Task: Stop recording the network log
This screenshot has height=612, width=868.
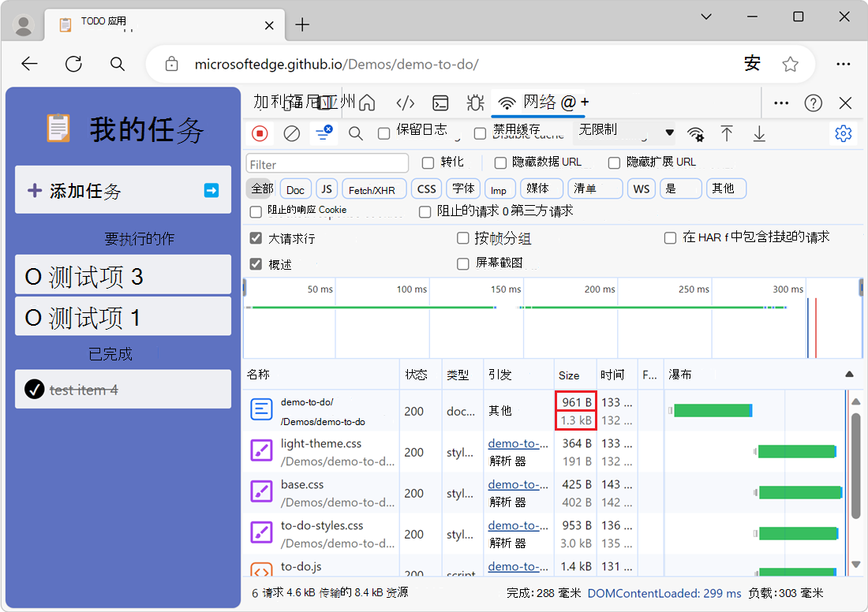Action: click(x=260, y=133)
